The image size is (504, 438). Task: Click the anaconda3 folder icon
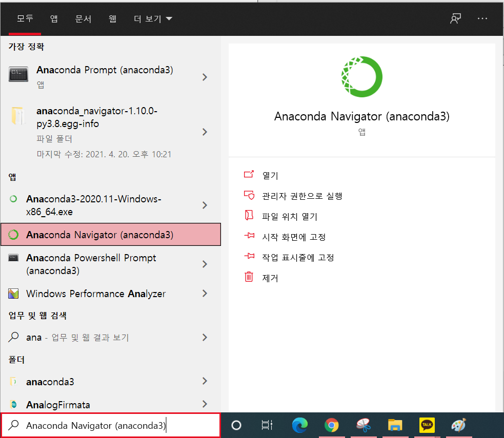pyautogui.click(x=13, y=382)
